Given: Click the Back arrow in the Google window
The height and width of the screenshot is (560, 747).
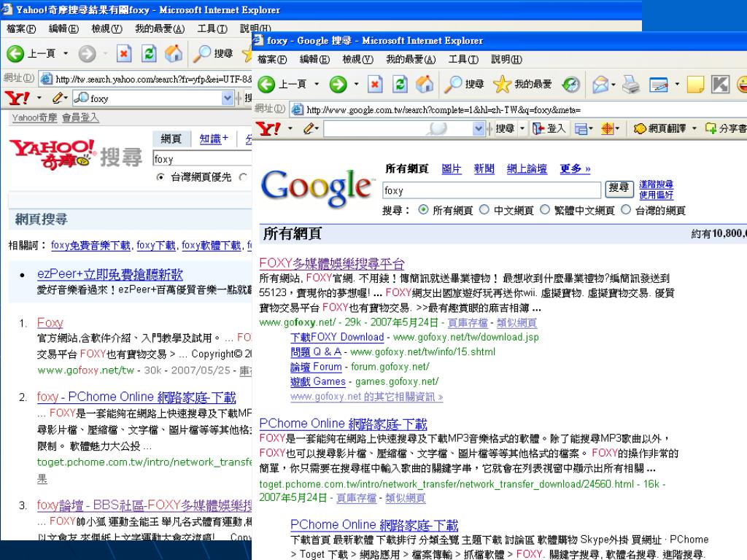Looking at the screenshot, I should pyautogui.click(x=266, y=85).
